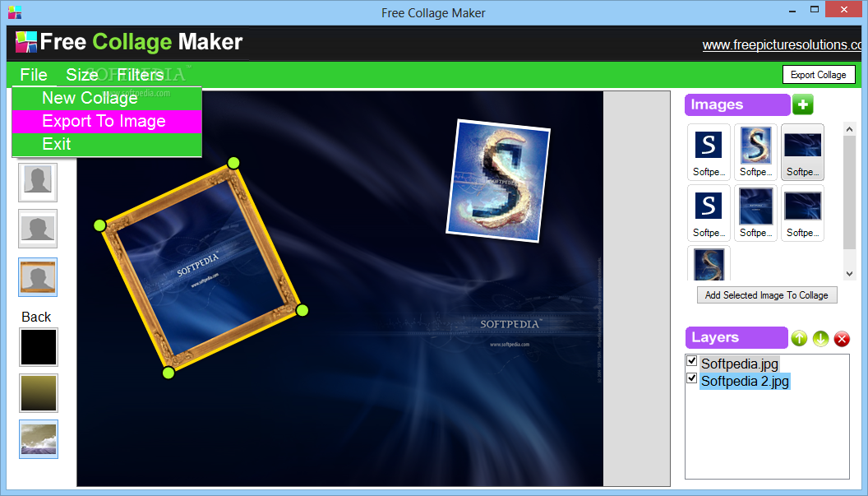Select second-row right dark blue thumbnail
The width and height of the screenshot is (868, 496).
[803, 213]
